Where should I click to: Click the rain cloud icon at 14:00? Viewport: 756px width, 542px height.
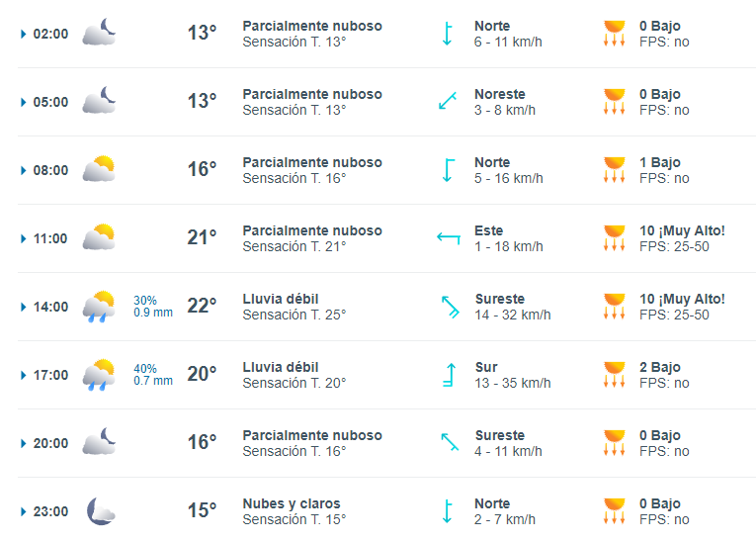pyautogui.click(x=100, y=306)
